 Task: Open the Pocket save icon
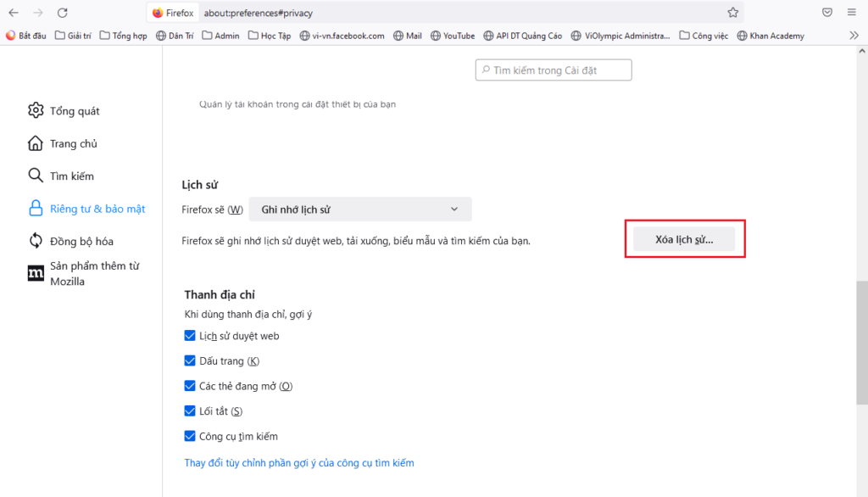pyautogui.click(x=827, y=13)
